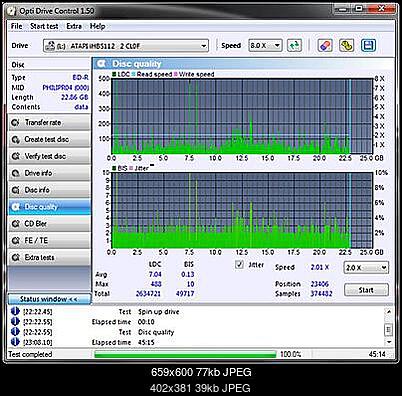Click info icon for 23:08:10 log entry
Screen dimensions: 402x396
click(15, 342)
